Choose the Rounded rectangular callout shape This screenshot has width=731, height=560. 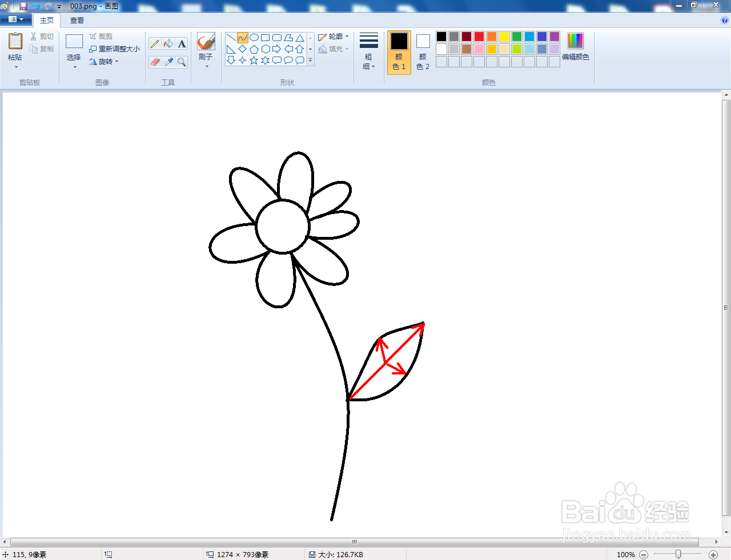coord(277,60)
